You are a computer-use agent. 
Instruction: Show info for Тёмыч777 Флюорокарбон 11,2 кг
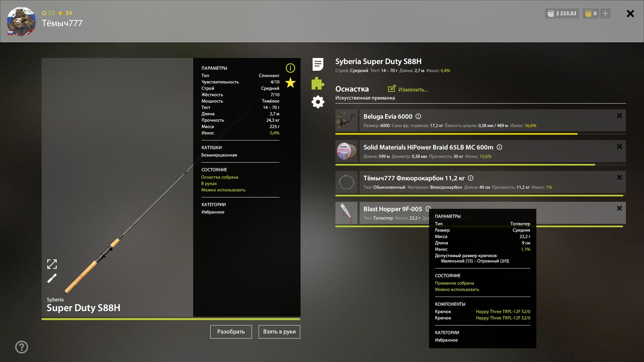pos(471,178)
